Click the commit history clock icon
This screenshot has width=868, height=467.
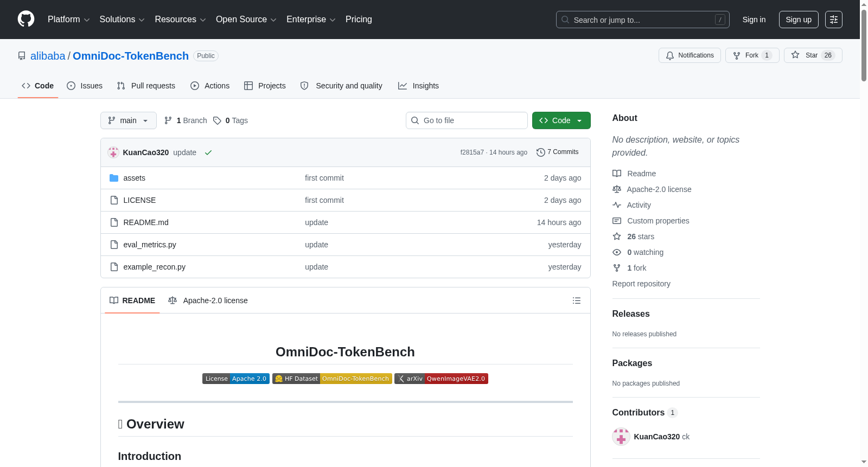pyautogui.click(x=540, y=152)
